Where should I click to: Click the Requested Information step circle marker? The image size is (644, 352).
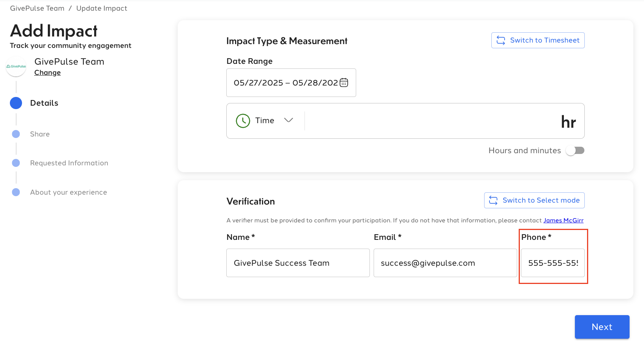tap(16, 163)
